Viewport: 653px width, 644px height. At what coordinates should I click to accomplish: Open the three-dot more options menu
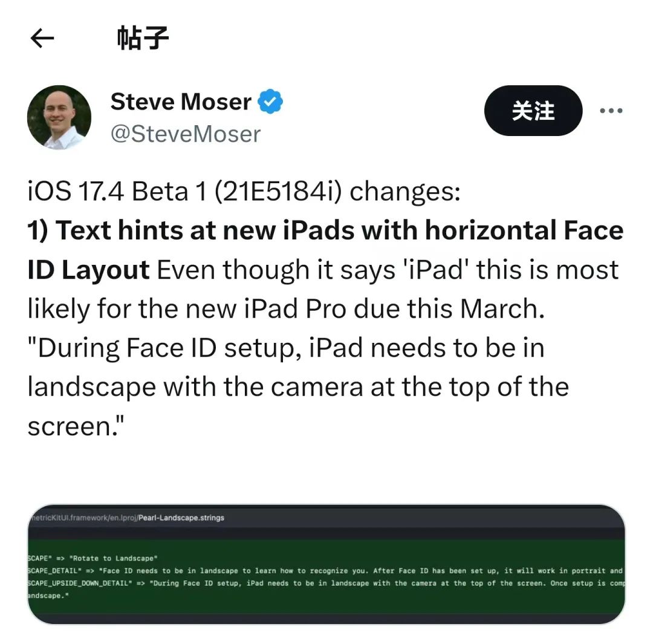pyautogui.click(x=611, y=111)
